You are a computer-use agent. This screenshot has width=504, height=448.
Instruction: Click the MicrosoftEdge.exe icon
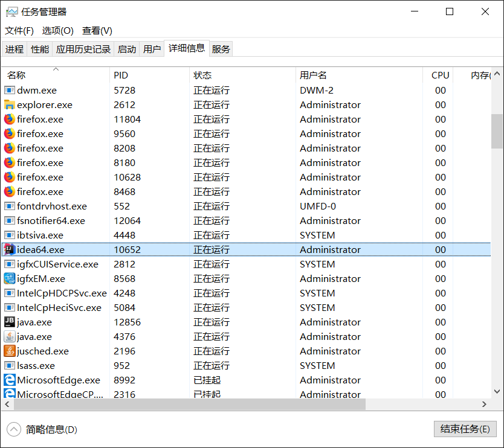9,380
